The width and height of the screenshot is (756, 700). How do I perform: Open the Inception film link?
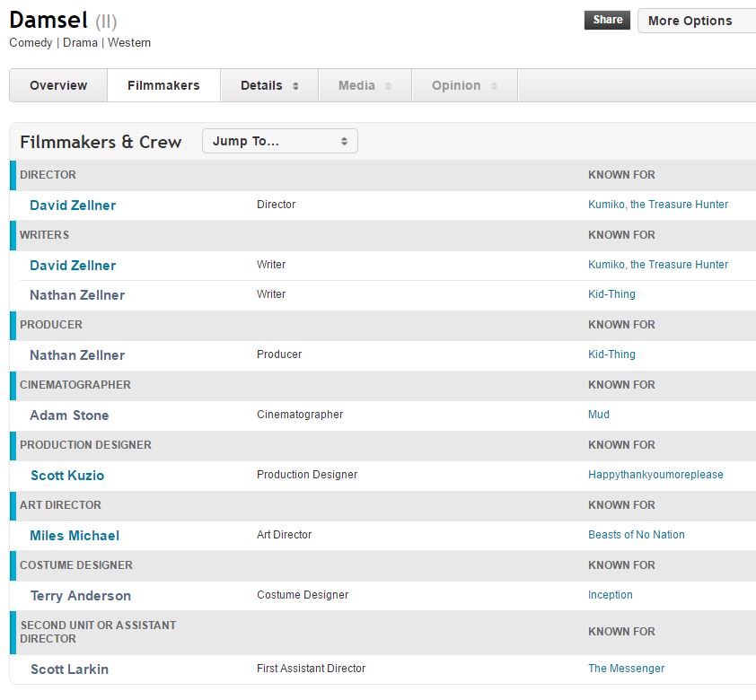[611, 595]
